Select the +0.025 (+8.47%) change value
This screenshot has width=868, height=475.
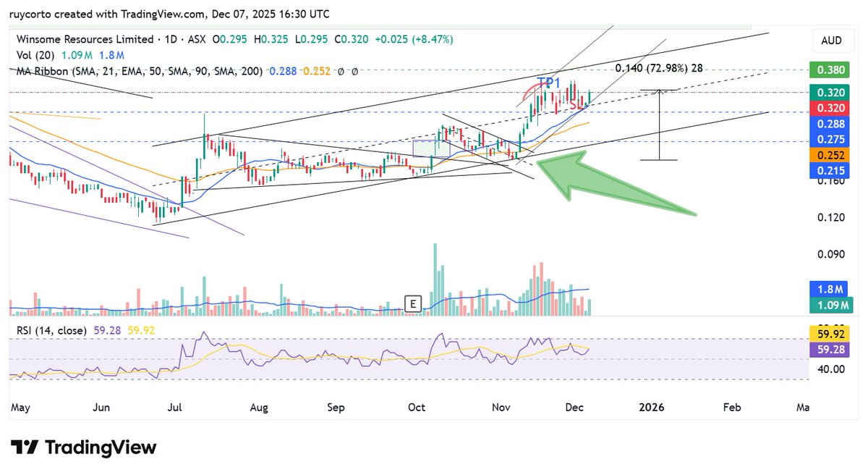click(412, 39)
